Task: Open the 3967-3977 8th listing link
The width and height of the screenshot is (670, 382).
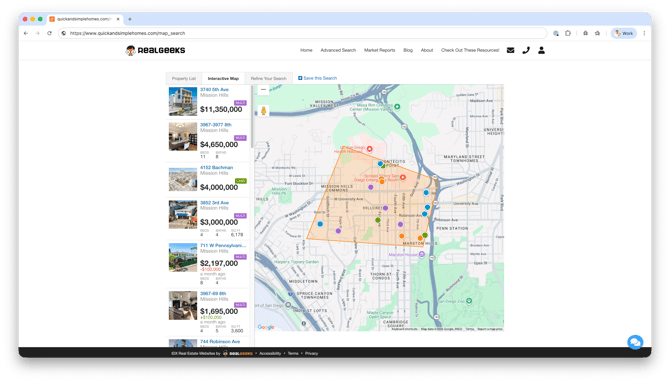Action: coord(216,125)
